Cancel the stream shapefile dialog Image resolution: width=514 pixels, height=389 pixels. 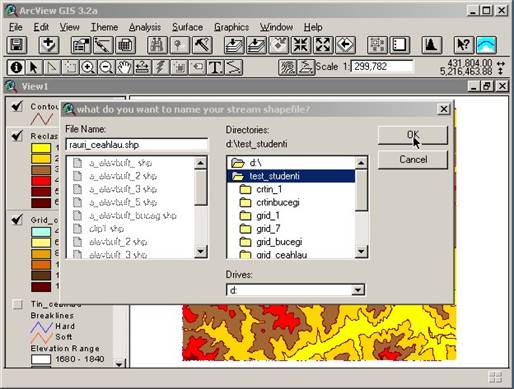413,159
